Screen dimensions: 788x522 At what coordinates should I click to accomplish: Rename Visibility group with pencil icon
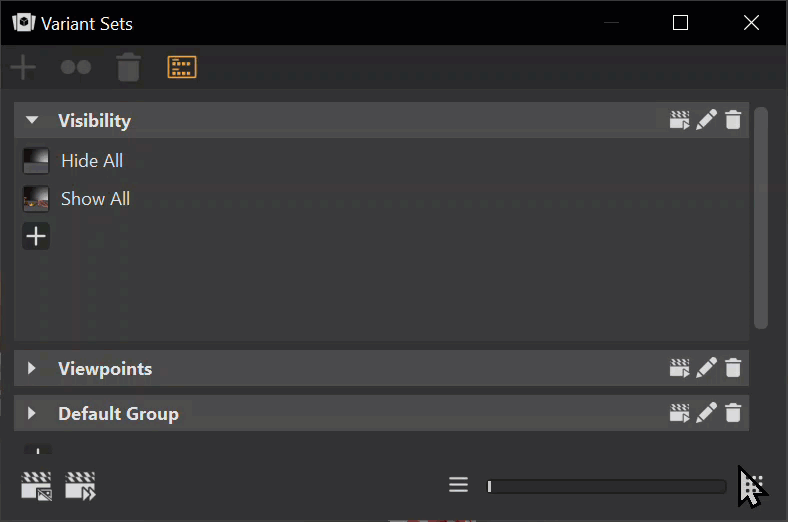coord(707,120)
